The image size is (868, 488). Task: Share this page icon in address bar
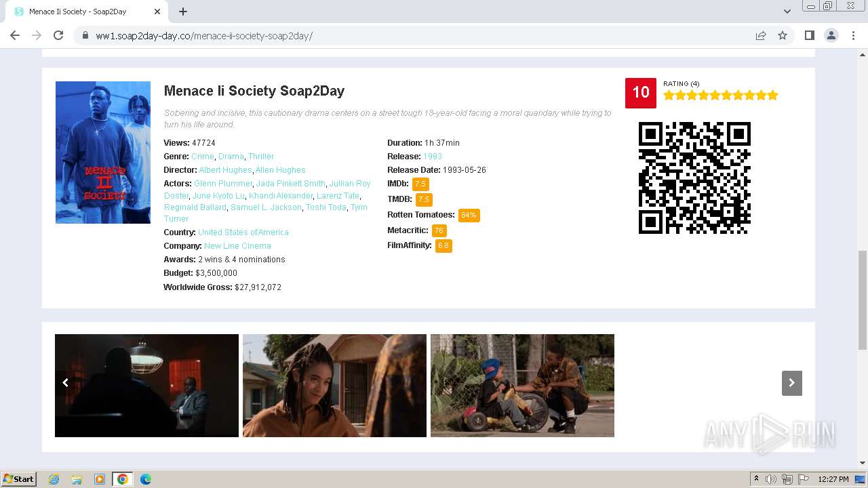pyautogui.click(x=761, y=35)
